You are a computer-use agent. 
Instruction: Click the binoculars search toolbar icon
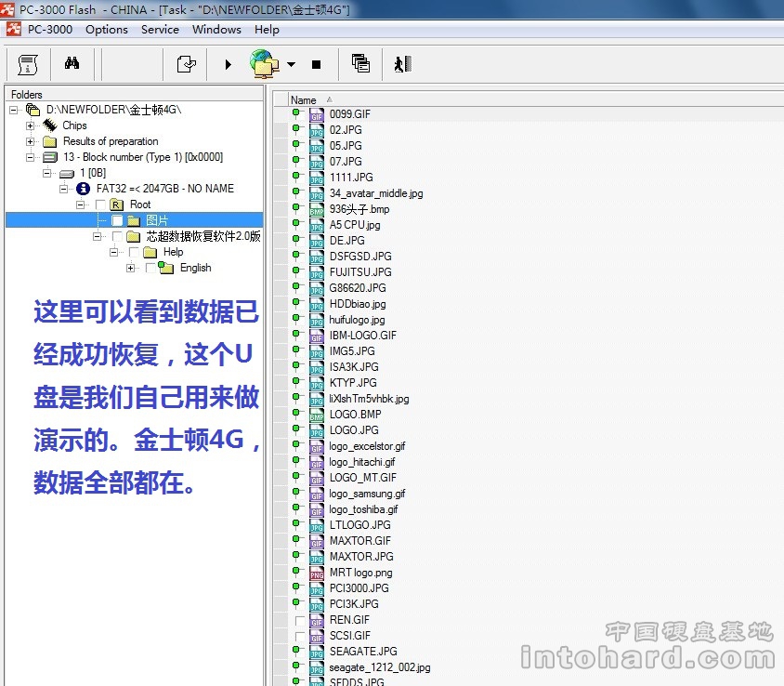click(x=72, y=63)
